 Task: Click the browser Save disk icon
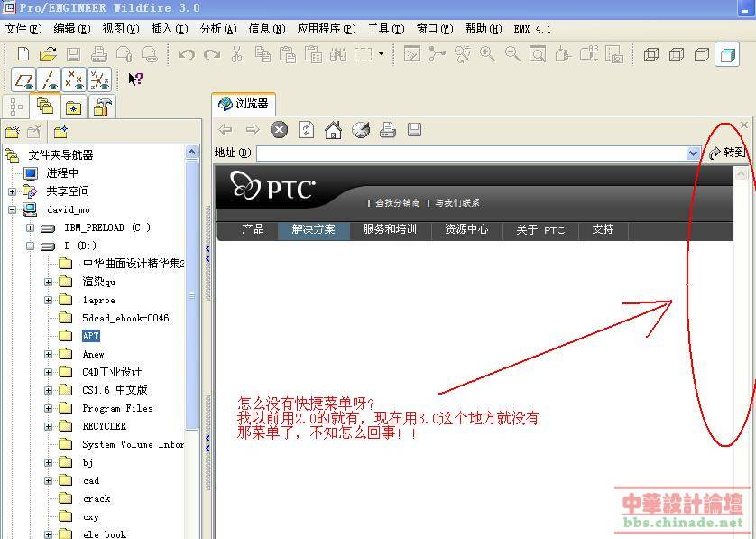[x=415, y=129]
